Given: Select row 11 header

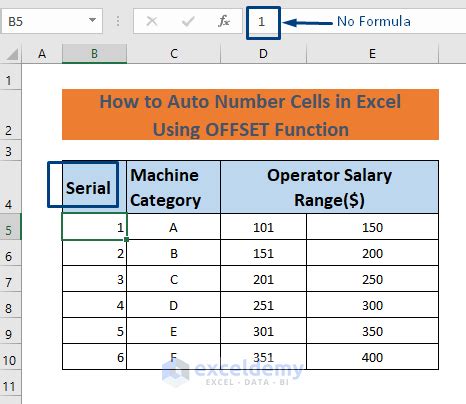Looking at the screenshot, I should tap(10, 383).
